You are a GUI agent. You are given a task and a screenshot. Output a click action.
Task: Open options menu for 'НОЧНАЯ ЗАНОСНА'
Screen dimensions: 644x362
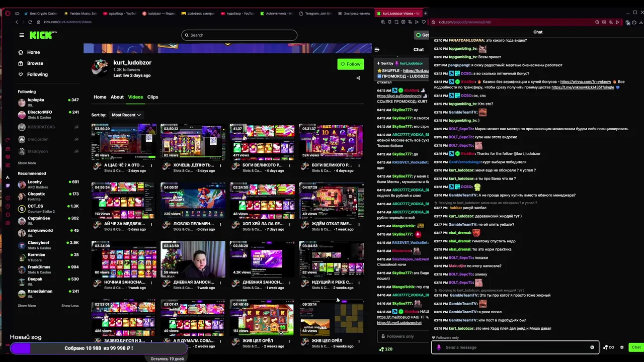151,283
